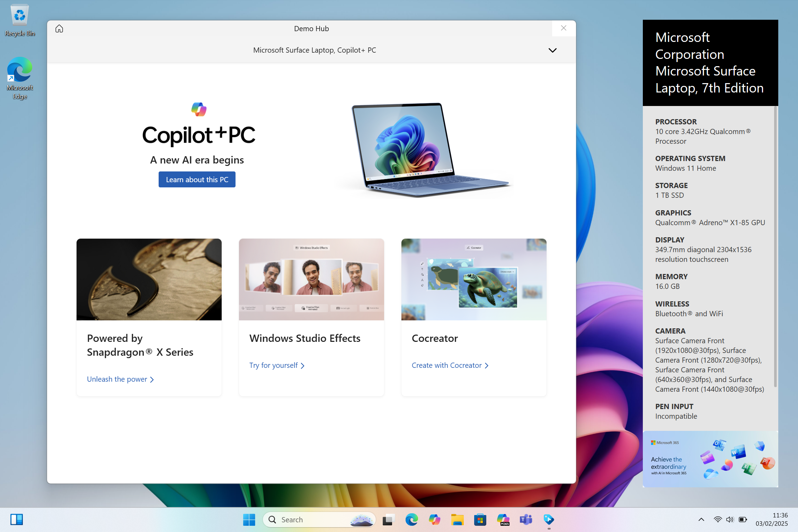
Task: Click the Learn about this PC button
Action: 197,179
